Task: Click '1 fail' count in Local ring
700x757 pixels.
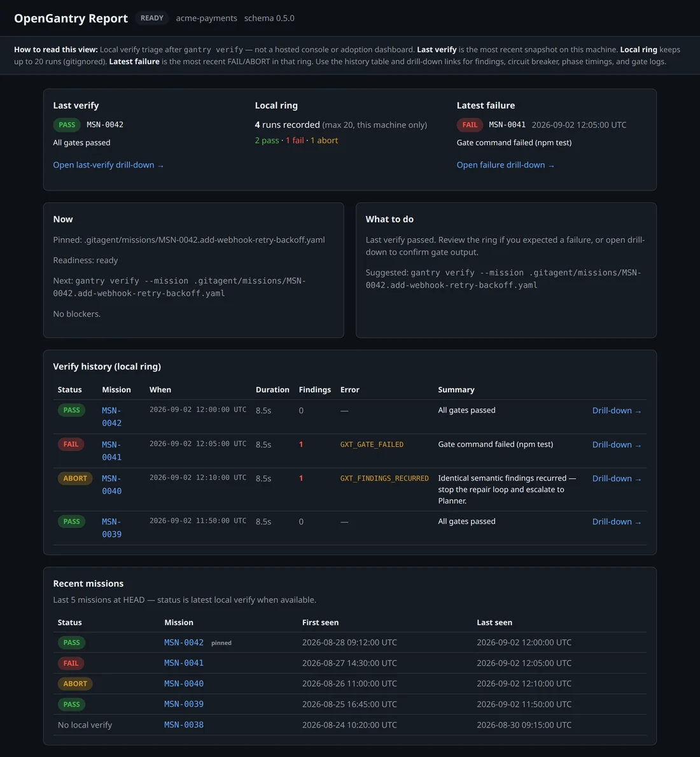Action: [x=295, y=141]
